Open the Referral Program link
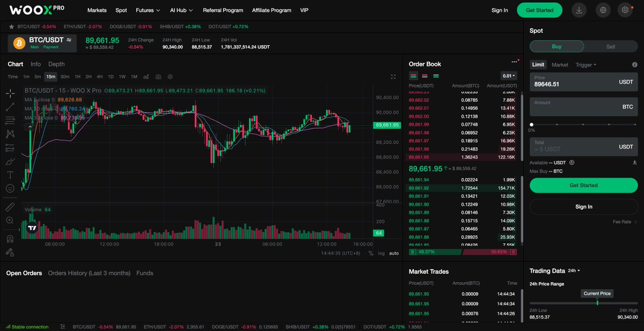Image resolution: width=644 pixels, height=331 pixels. 223,10
